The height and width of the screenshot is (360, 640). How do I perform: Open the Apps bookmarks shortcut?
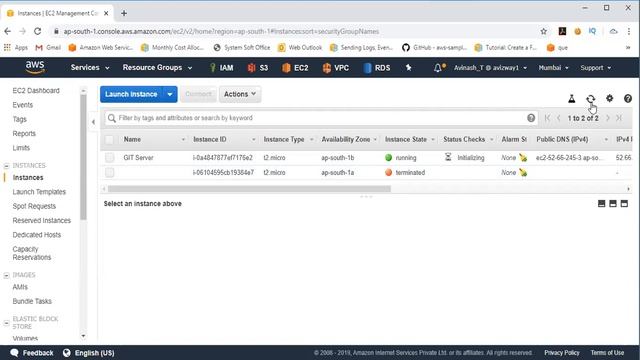coord(16,48)
